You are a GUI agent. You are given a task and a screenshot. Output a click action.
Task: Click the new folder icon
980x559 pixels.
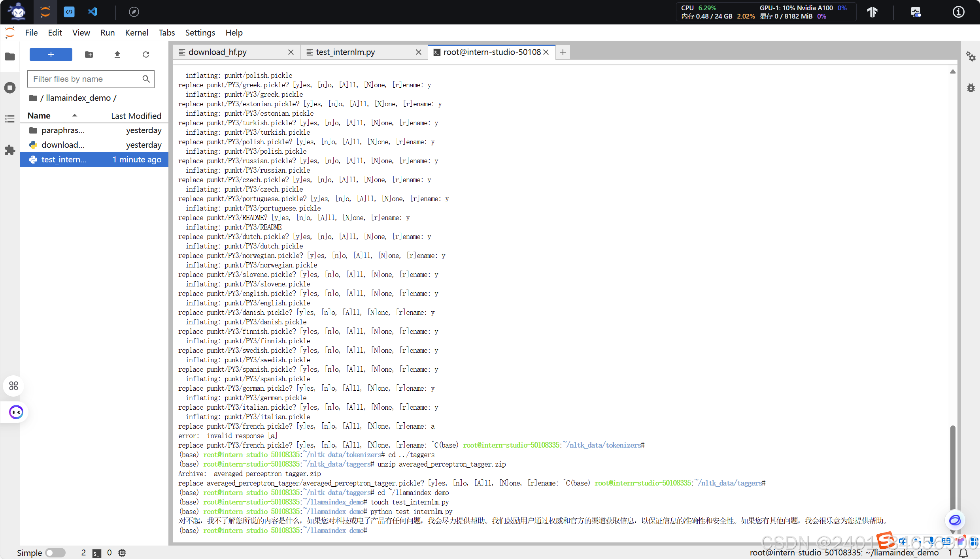(x=89, y=55)
